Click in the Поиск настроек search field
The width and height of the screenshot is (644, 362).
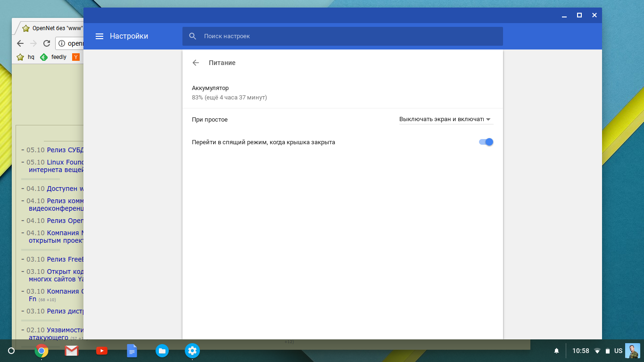349,36
